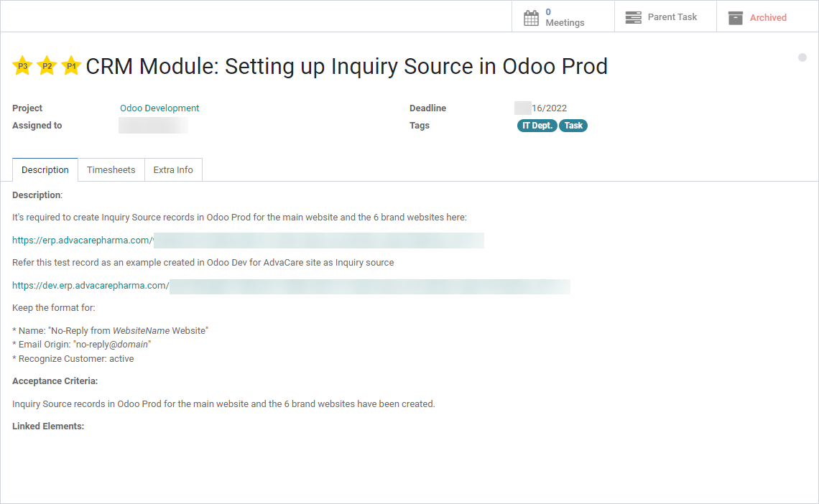
Task: Click the Archived button label
Action: click(768, 18)
